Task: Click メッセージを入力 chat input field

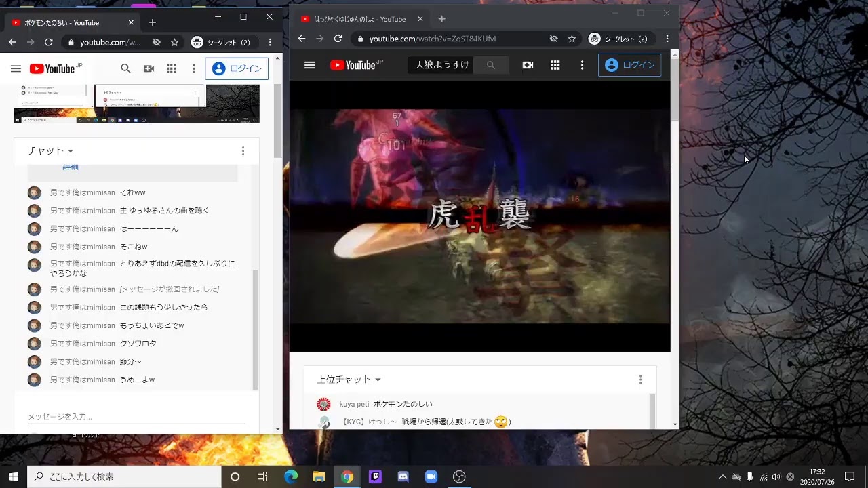Action: (136, 416)
